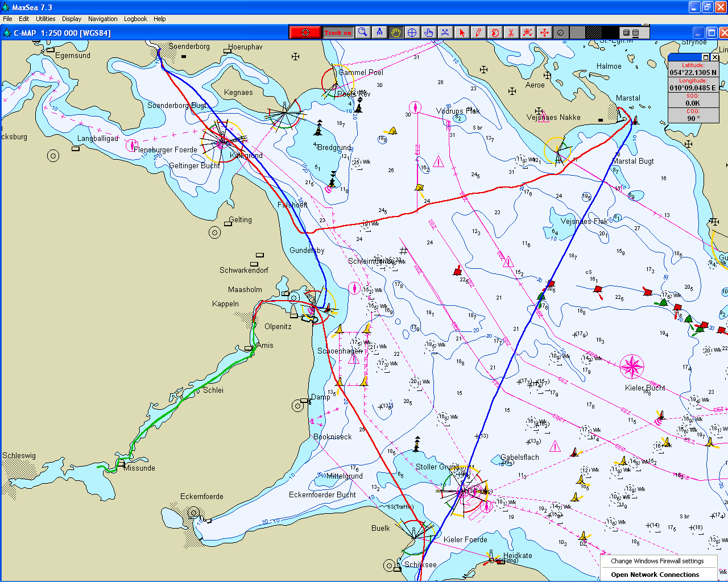Click the Missunde label on the Schlei
The height and width of the screenshot is (582, 728).
click(139, 468)
